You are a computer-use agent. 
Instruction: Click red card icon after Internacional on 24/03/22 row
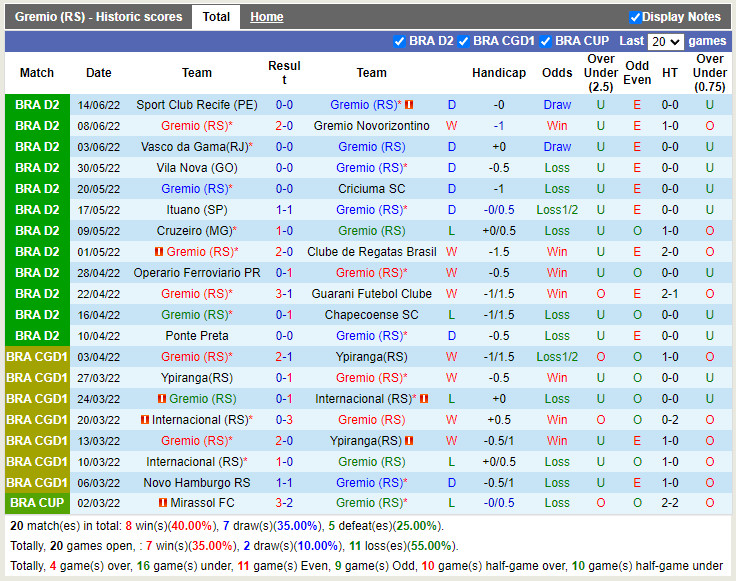tap(424, 399)
